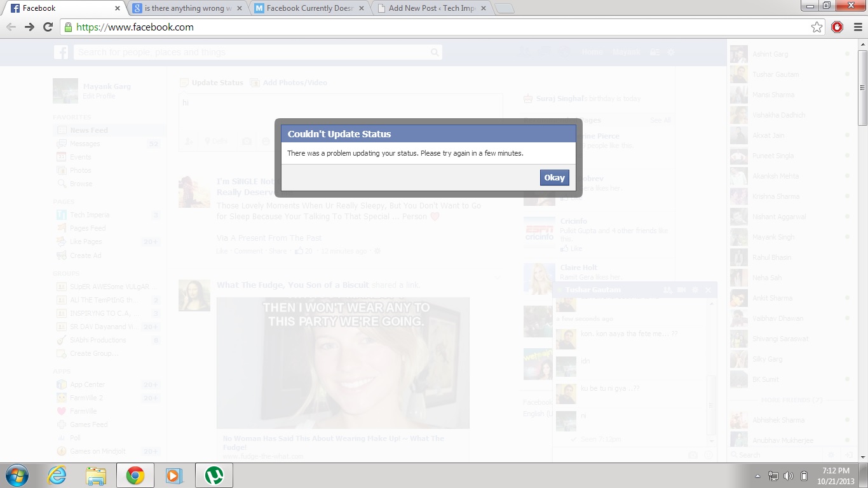Click Mayank in the Facebook top bar
Image resolution: width=868 pixels, height=488 pixels.
tap(626, 52)
